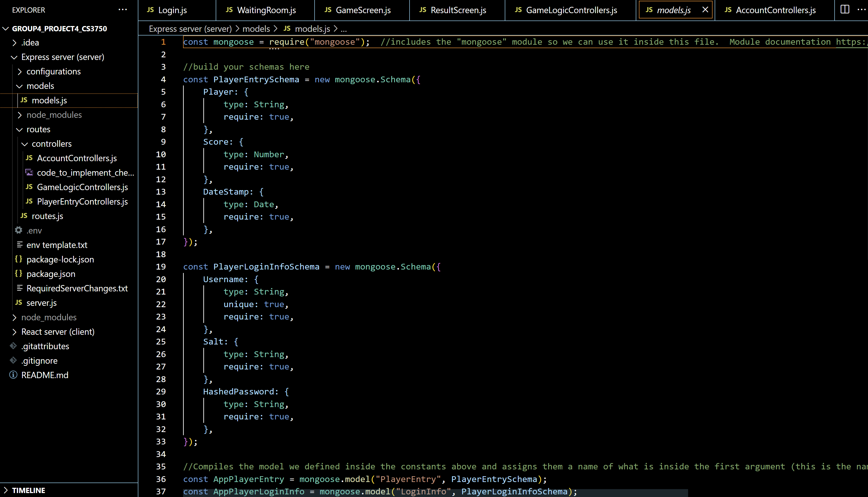
Task: Open server.js from explorer
Action: [42, 303]
